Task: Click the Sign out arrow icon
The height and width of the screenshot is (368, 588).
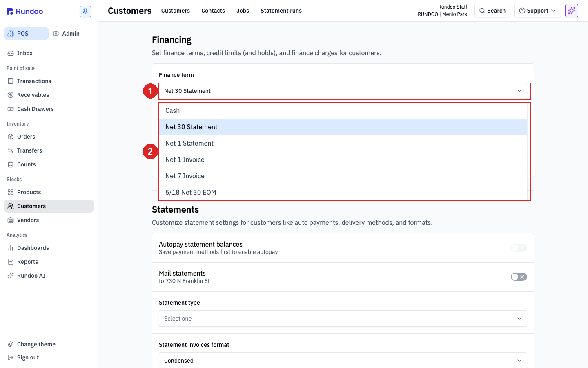Action: click(11, 357)
